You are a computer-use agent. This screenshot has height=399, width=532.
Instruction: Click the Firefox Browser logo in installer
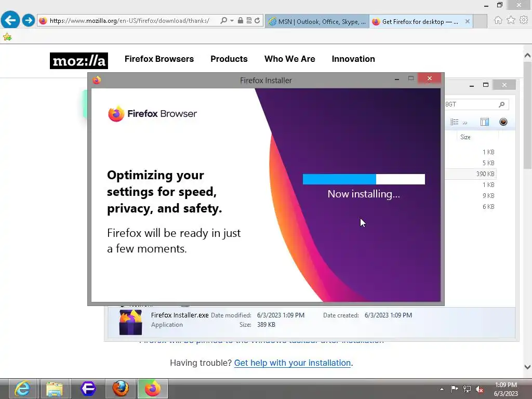pos(152,114)
